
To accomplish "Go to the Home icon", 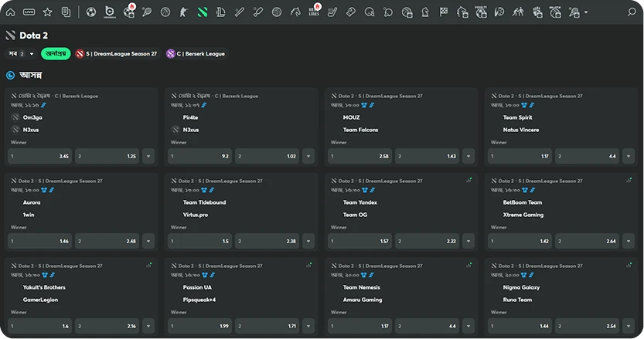I will (11, 12).
